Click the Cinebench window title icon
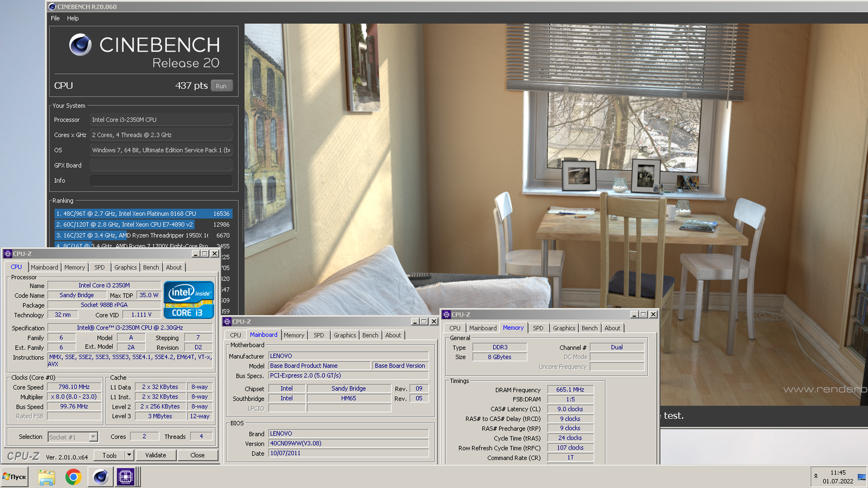 pos(52,6)
